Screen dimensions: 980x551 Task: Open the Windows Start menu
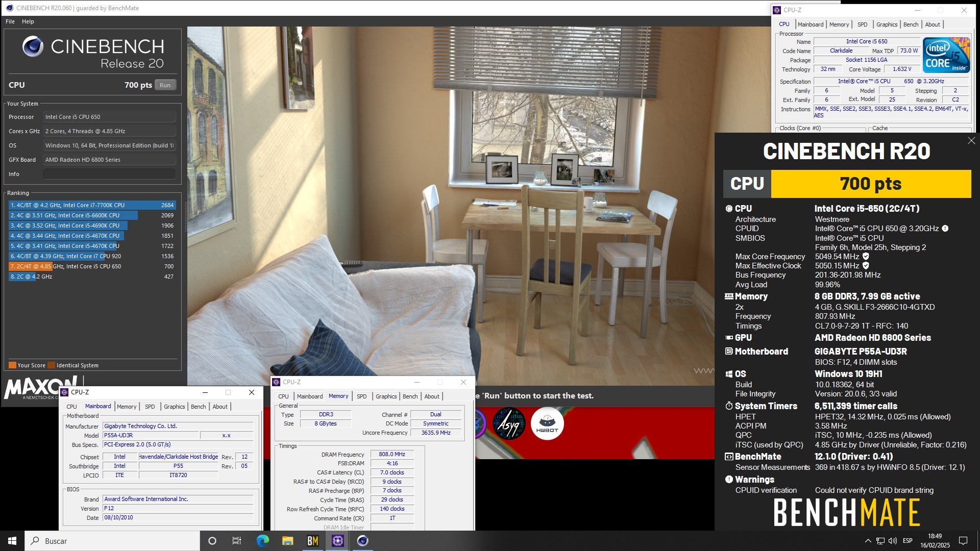point(12,541)
